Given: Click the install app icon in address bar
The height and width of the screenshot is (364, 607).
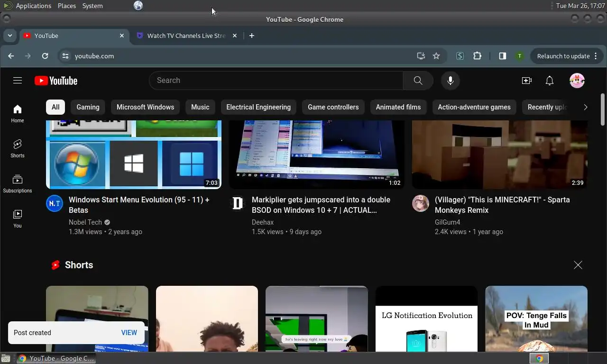Looking at the screenshot, I should click(421, 56).
